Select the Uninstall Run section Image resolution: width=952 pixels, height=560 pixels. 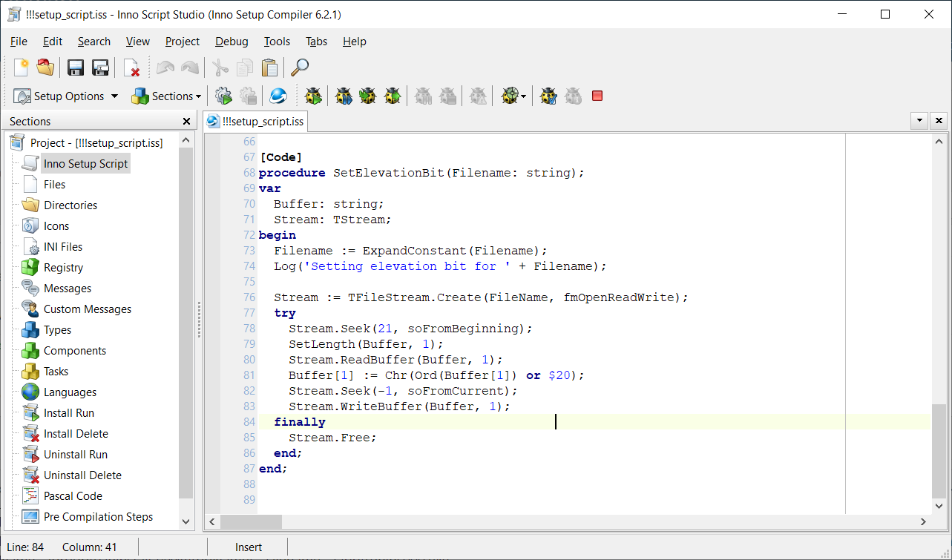(76, 454)
